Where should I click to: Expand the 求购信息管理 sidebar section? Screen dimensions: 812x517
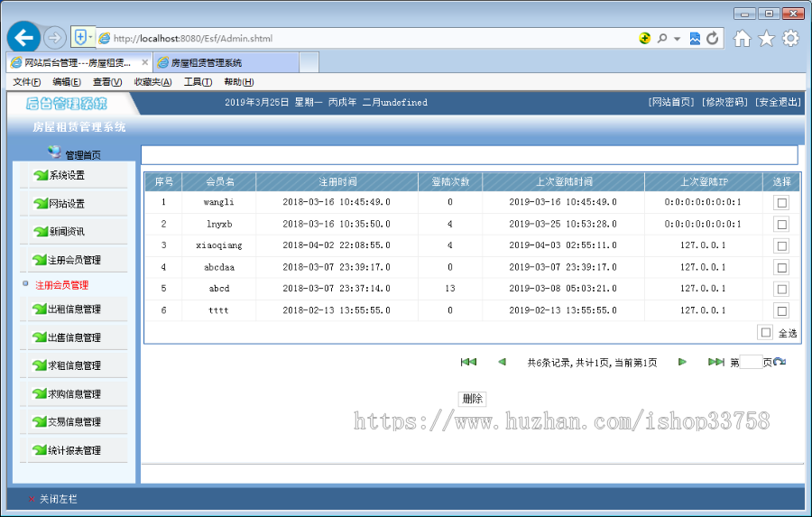[x=74, y=393]
